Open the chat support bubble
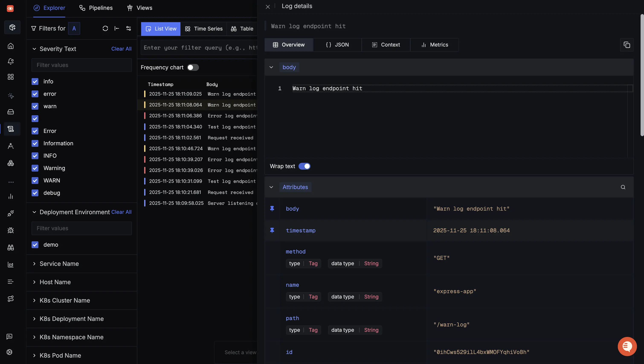Image resolution: width=644 pixels, height=364 pixels. pos(627,346)
